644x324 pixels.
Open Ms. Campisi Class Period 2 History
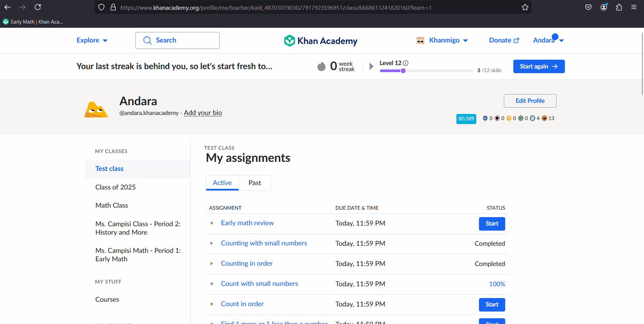click(138, 228)
